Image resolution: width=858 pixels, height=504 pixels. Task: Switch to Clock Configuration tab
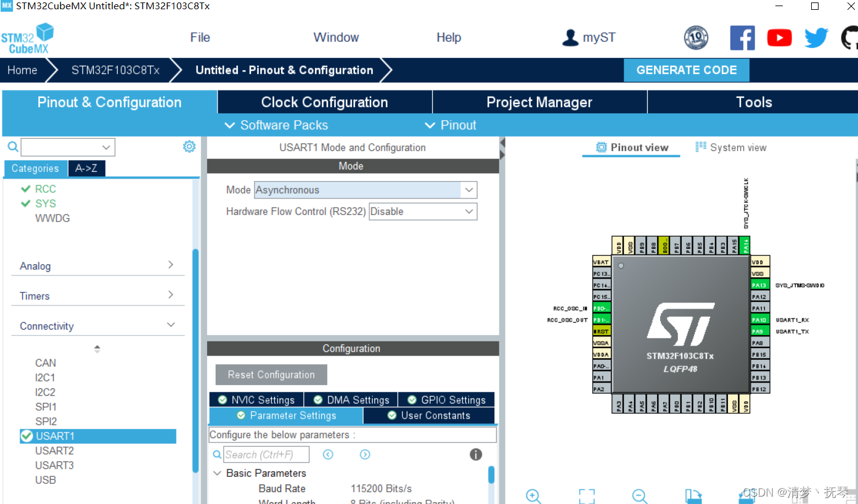tap(325, 102)
